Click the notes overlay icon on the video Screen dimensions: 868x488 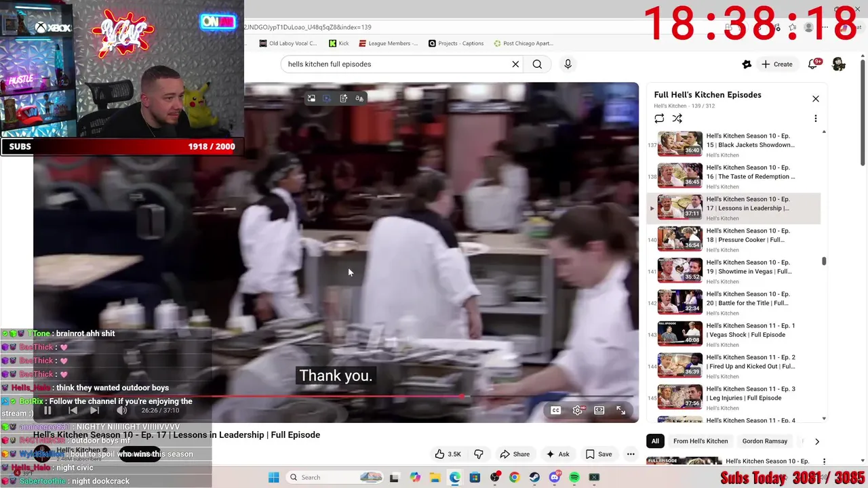pos(344,98)
